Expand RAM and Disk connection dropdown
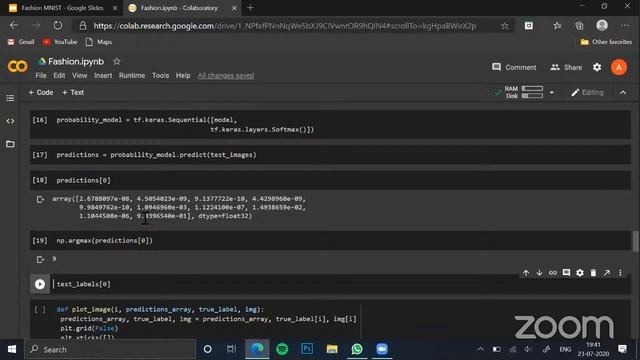This screenshot has width=640, height=360. (x=551, y=93)
